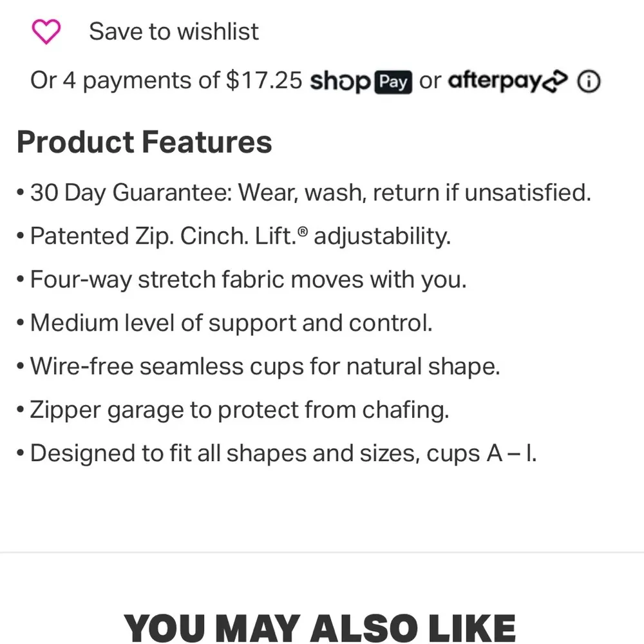The image size is (644, 644).
Task: Click the afterpay looped arrows symbol
Action: [x=556, y=82]
